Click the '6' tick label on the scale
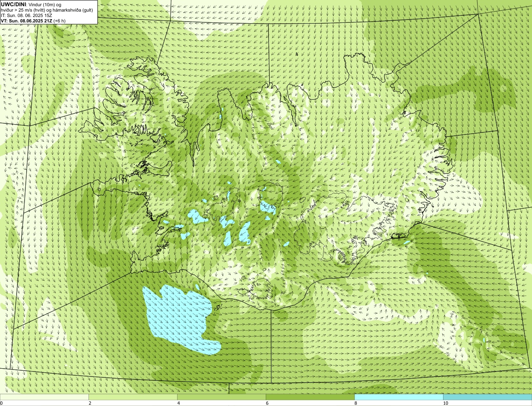Image resolution: width=532 pixels, height=406 pixels. point(267,403)
